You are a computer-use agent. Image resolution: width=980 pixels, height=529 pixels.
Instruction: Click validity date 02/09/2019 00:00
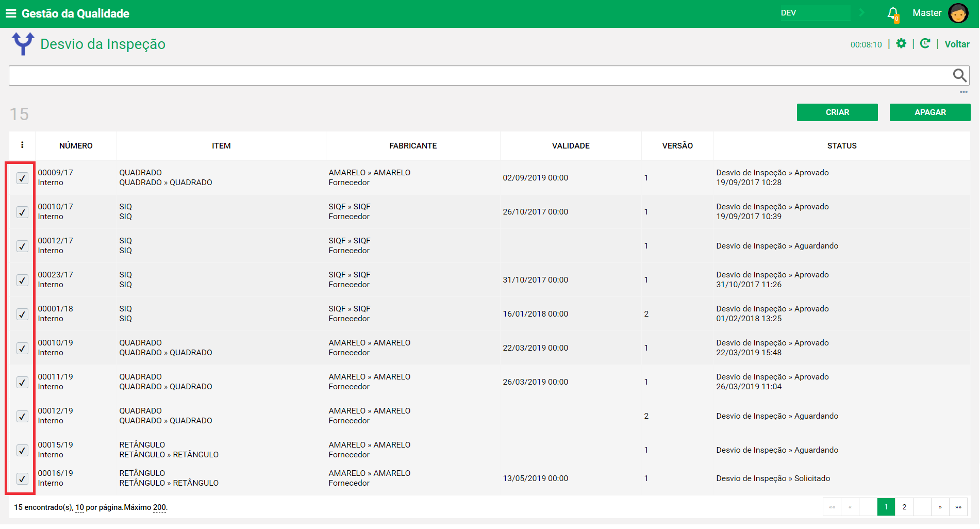(x=536, y=178)
